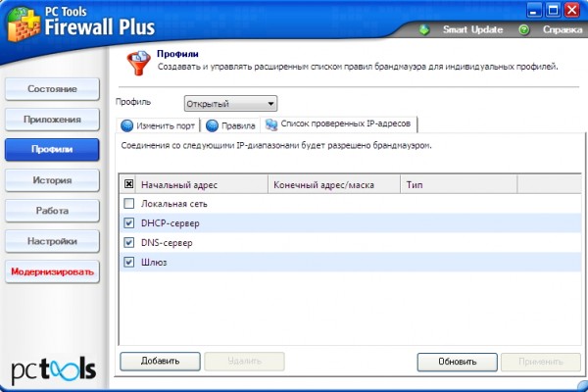Open the Приложения section

[52, 120]
